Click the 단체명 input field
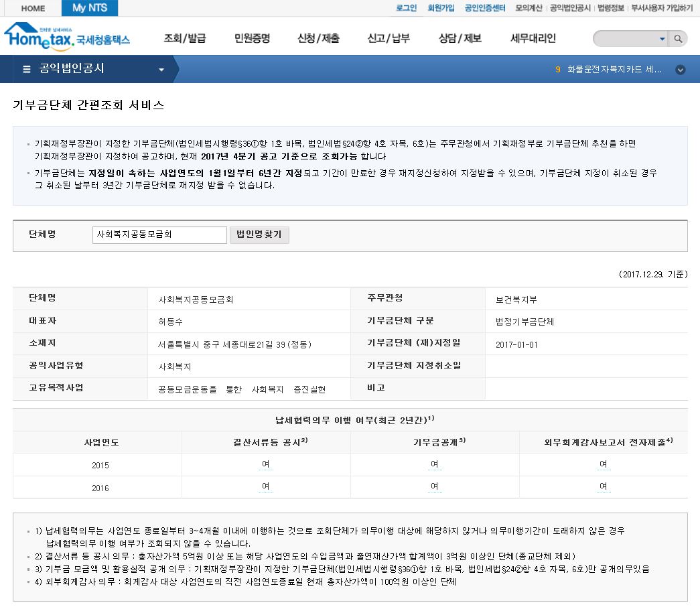Image resolution: width=700 pixels, height=609 pixels. 159,235
